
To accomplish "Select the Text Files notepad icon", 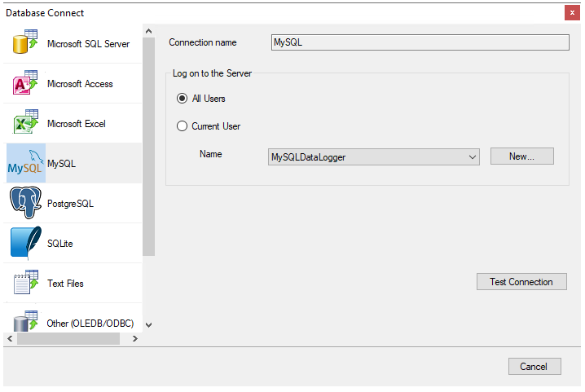I will coord(25,282).
